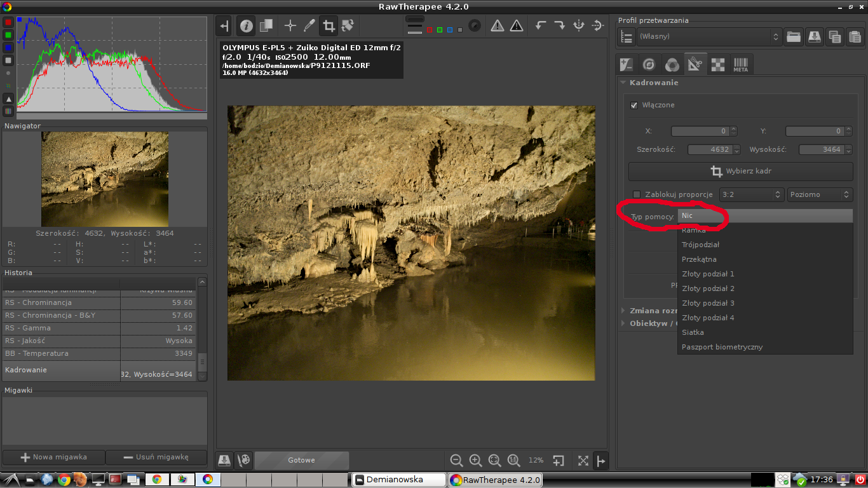Select the crop tool in the top toolbar
Screen dimensions: 868x488
click(329, 26)
